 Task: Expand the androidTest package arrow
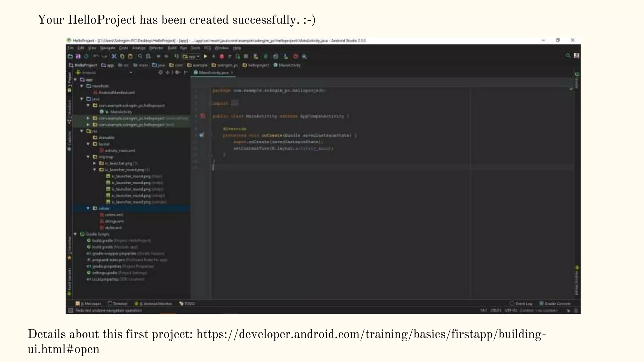(x=88, y=118)
